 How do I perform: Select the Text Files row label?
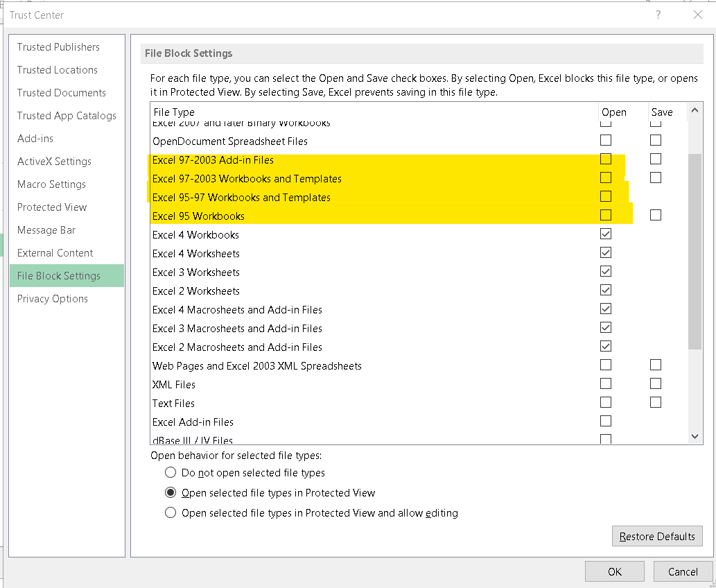[x=173, y=404]
